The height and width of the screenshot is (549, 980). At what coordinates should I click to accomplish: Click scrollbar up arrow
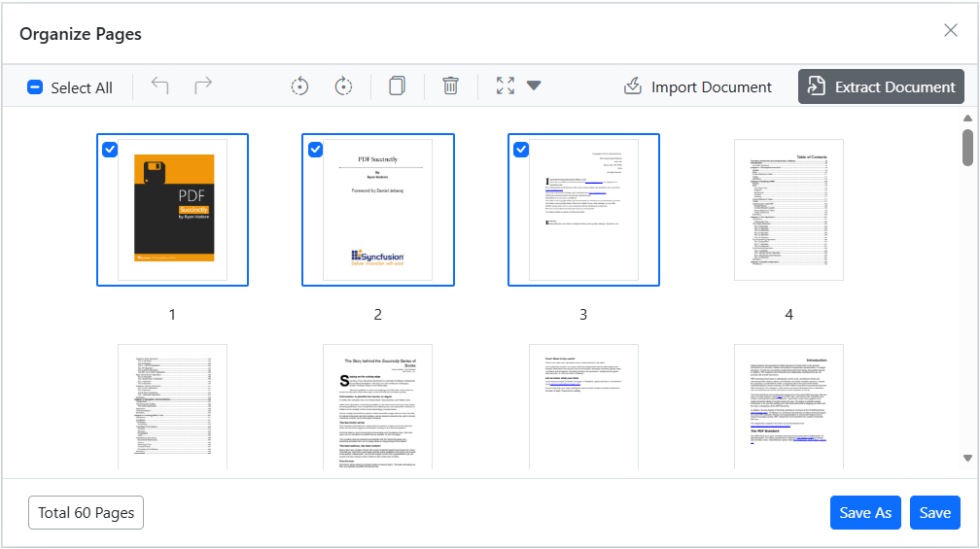tap(967, 118)
